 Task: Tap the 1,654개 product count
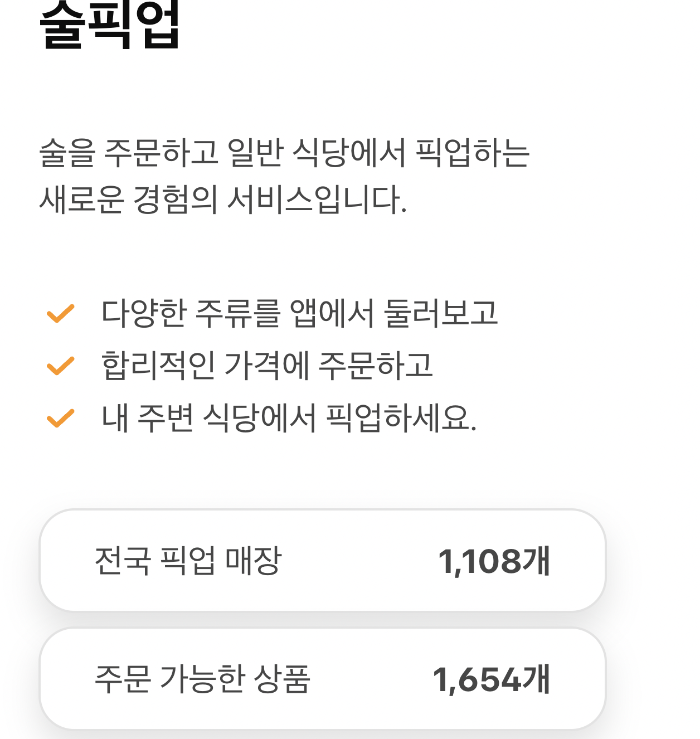pyautogui.click(x=492, y=679)
